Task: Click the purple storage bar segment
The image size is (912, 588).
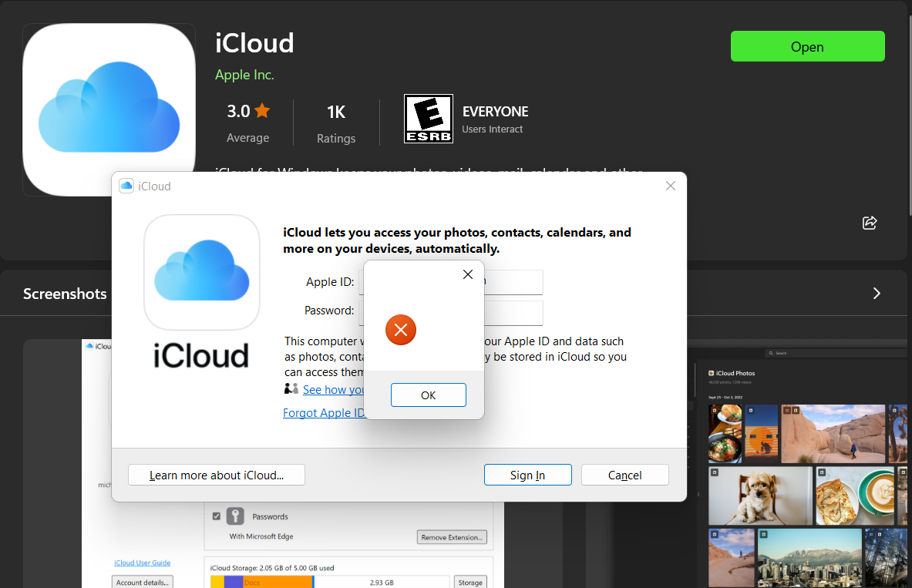Action: coord(234,582)
